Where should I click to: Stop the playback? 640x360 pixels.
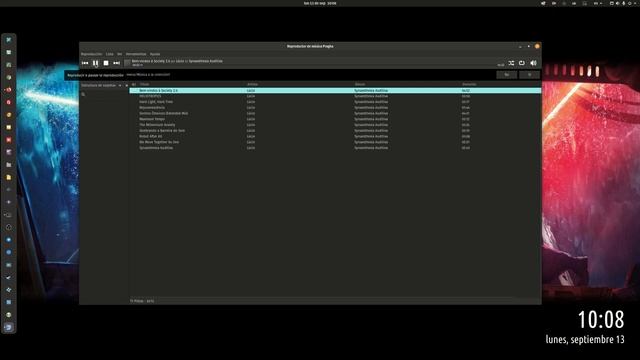pos(106,63)
